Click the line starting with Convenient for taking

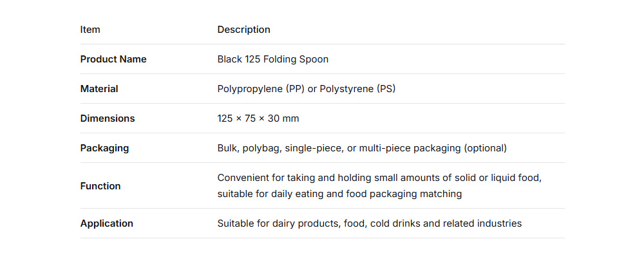point(379,178)
